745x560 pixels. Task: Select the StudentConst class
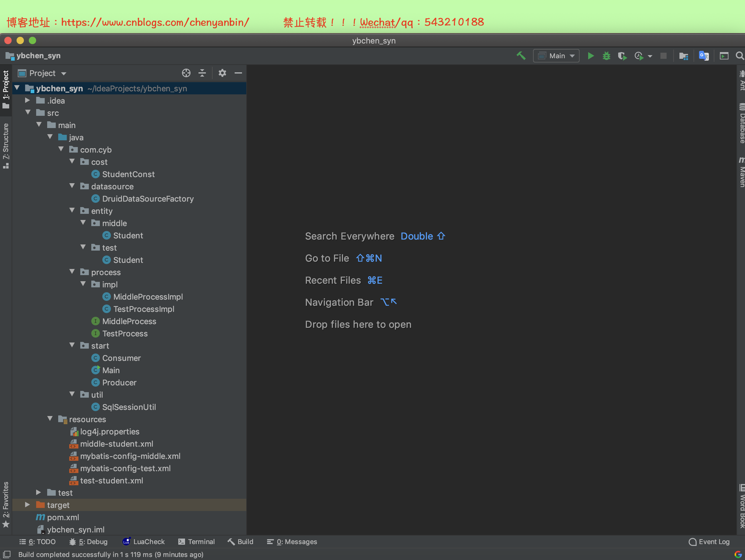[x=123, y=174]
